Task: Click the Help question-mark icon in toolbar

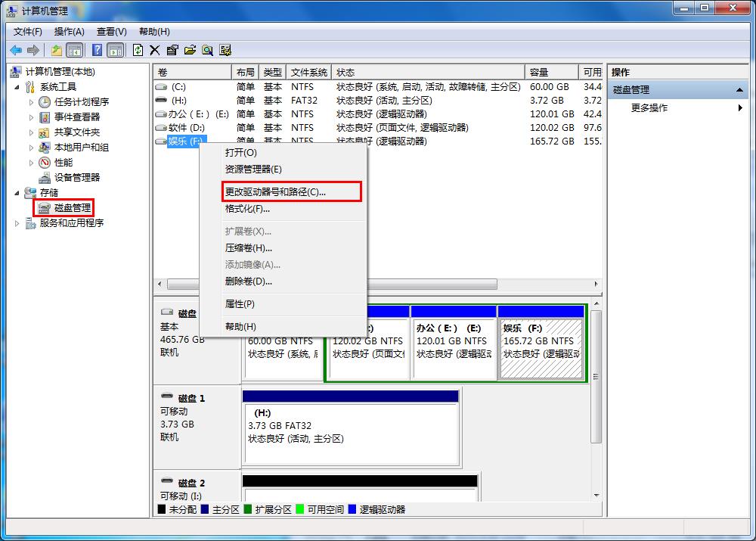Action: [x=97, y=50]
